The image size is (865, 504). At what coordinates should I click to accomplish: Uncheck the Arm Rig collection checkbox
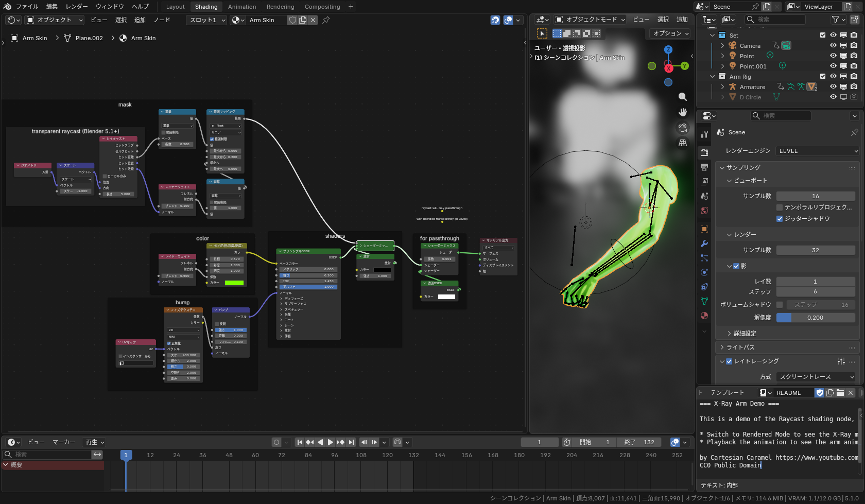pyautogui.click(x=823, y=76)
